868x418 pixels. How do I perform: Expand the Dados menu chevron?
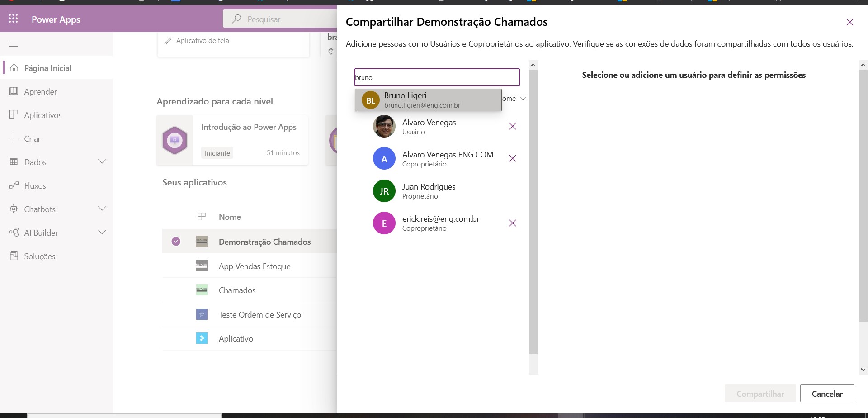[x=102, y=161]
